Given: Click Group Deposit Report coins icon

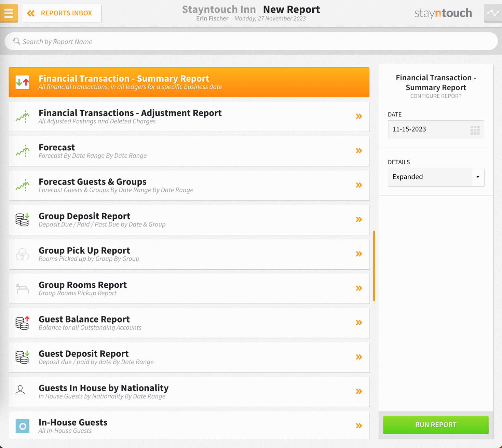Looking at the screenshot, I should [23, 219].
